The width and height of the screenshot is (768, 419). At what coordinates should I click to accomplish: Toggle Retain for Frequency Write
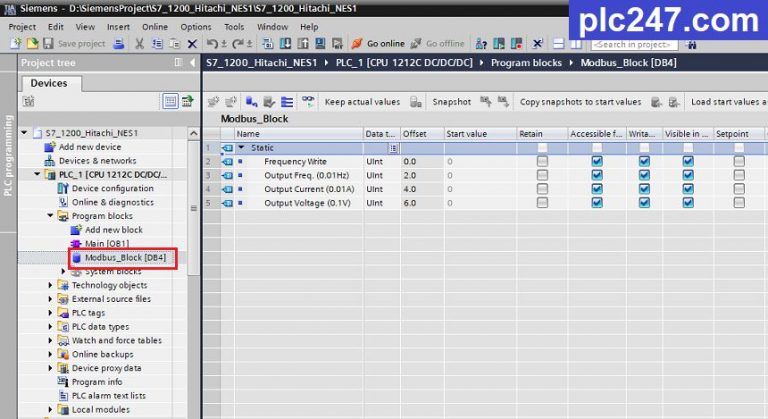pyautogui.click(x=542, y=161)
